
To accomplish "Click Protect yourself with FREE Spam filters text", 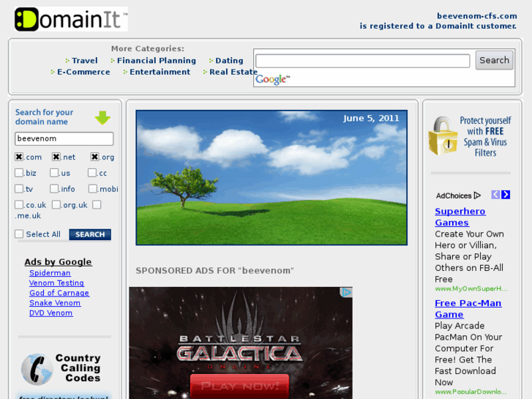I will pyautogui.click(x=485, y=136).
